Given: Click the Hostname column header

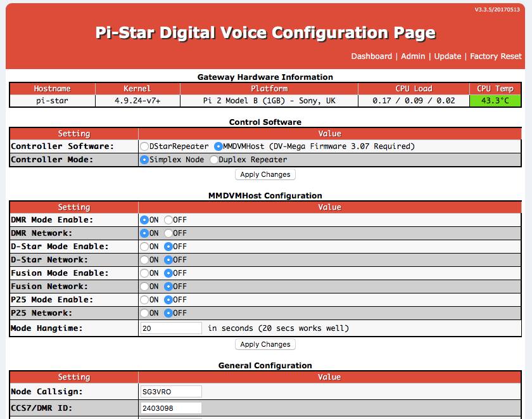Looking at the screenshot, I should [x=52, y=89].
